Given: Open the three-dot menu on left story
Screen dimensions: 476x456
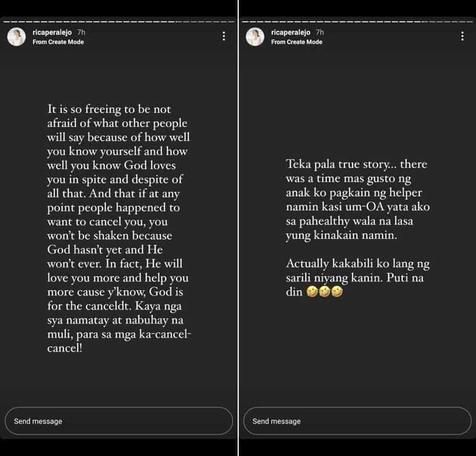Looking at the screenshot, I should pos(224,36).
